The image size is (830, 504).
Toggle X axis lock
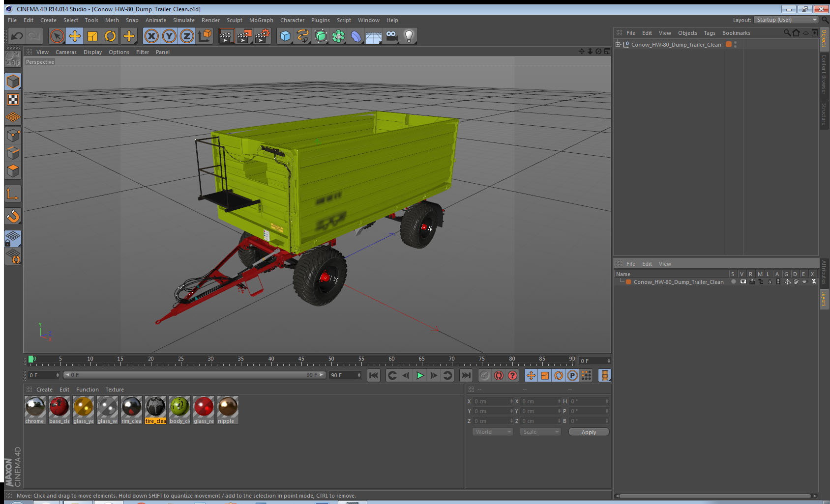pyautogui.click(x=151, y=36)
